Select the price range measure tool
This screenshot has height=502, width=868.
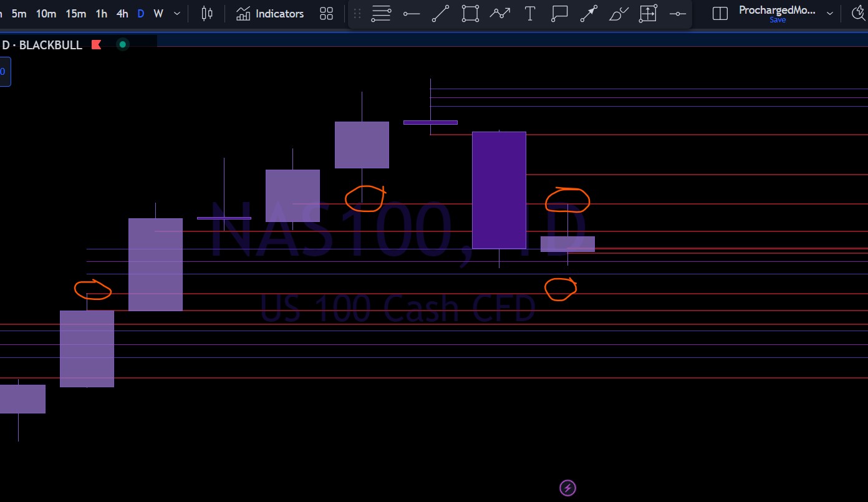click(x=648, y=14)
